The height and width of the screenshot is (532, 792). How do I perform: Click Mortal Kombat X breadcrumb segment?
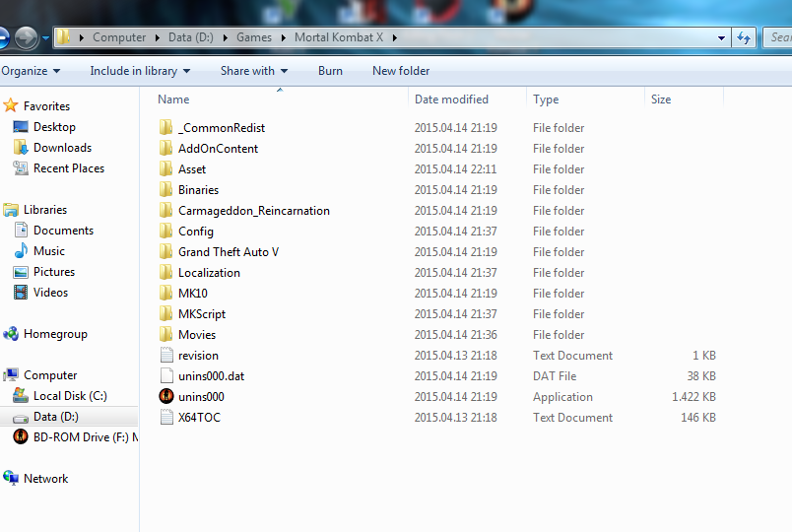pos(339,37)
